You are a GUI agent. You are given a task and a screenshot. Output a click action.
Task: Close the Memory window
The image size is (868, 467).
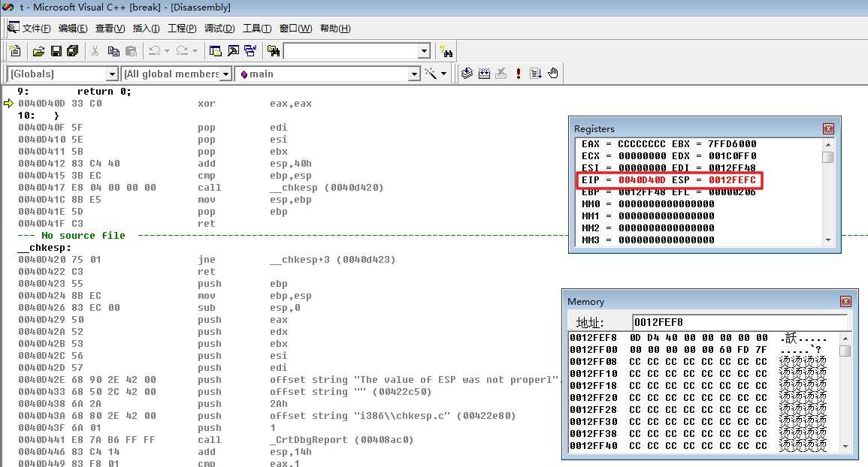845,302
